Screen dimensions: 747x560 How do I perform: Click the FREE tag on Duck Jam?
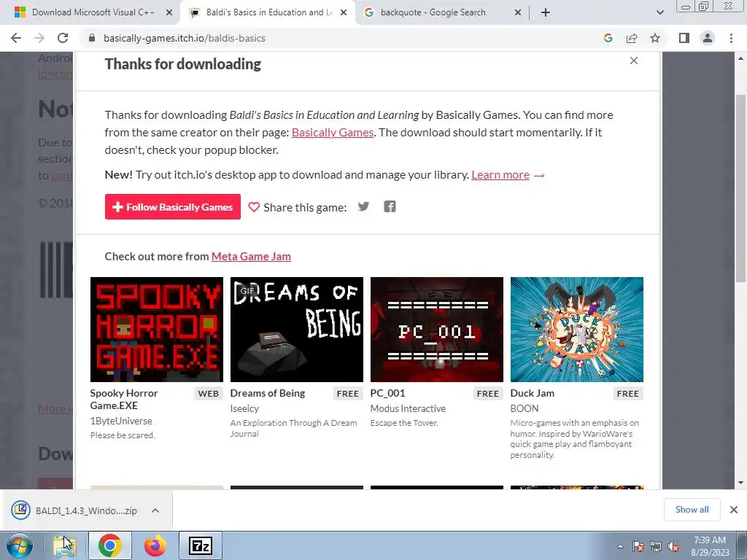click(628, 394)
